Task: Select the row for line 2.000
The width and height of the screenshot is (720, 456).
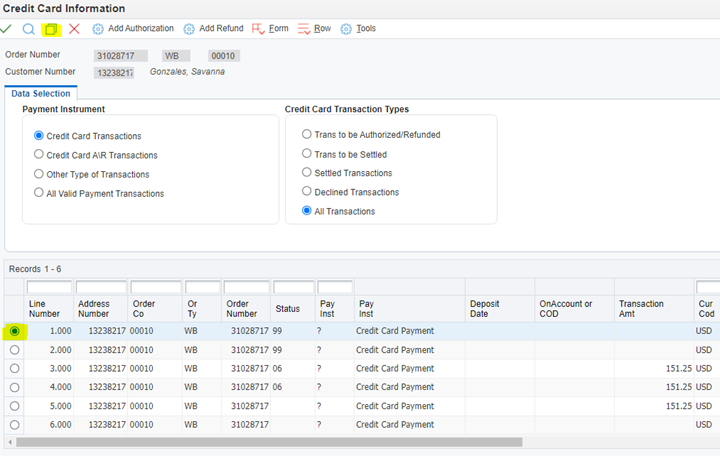Action: (x=15, y=350)
